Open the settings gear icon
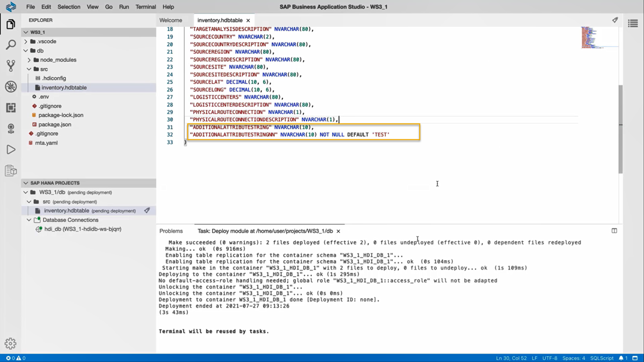 (11, 344)
